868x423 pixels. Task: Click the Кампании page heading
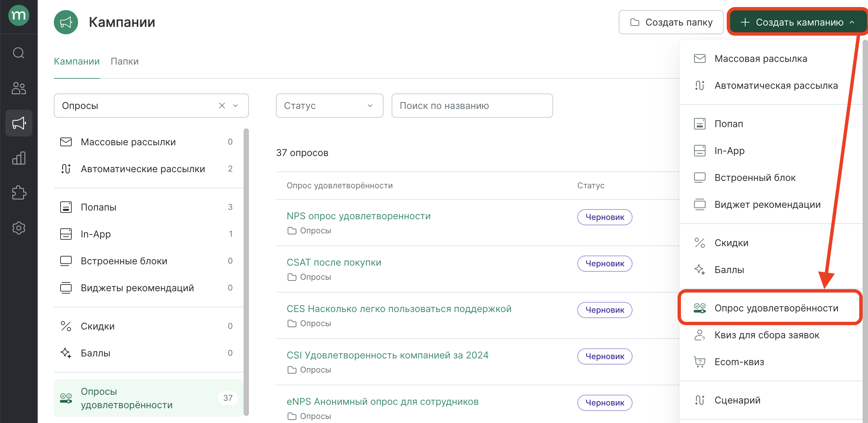coord(122,22)
